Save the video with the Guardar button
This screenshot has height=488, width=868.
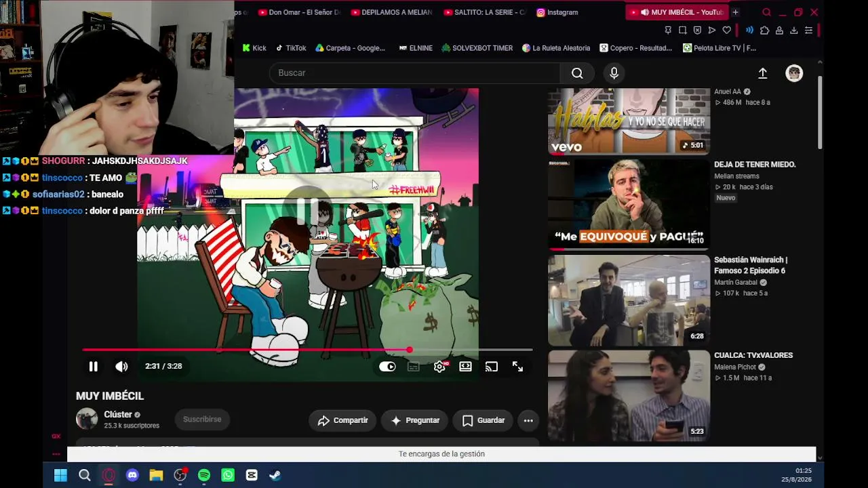coord(483,420)
